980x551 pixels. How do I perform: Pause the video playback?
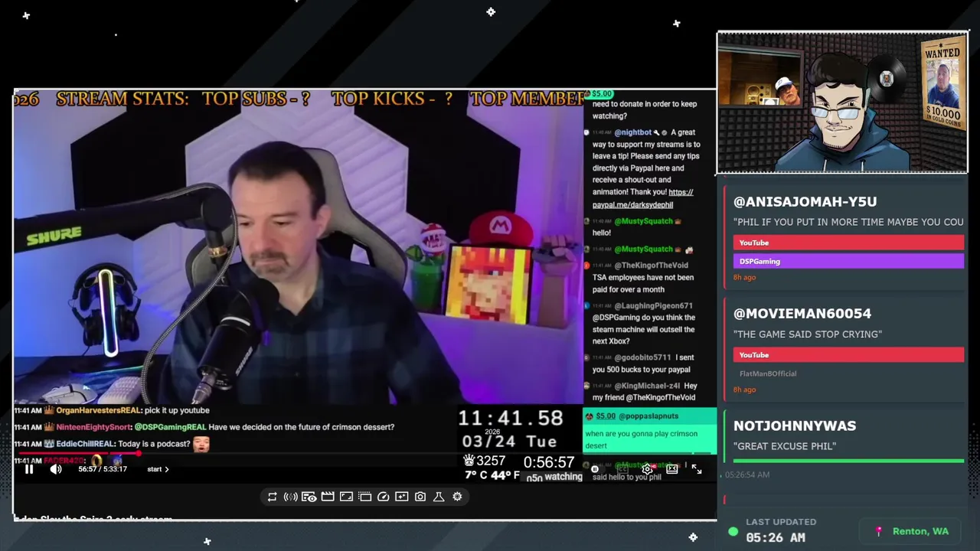point(29,469)
